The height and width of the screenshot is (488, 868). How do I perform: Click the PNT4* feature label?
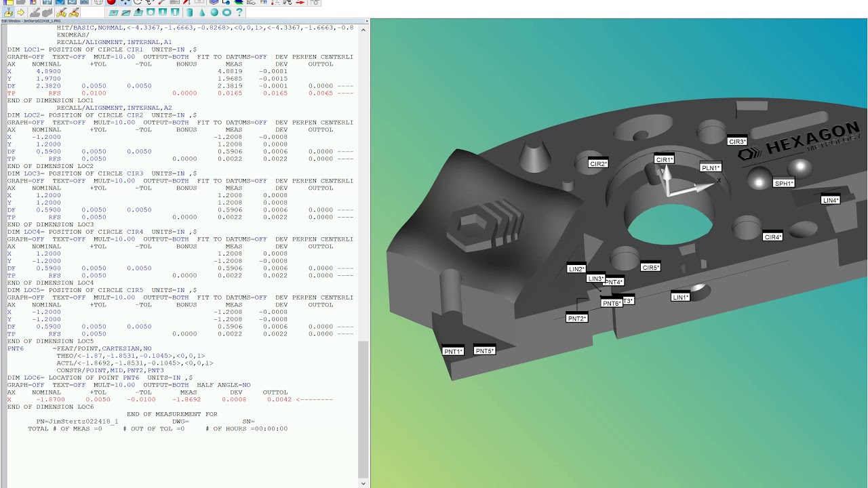(x=614, y=282)
